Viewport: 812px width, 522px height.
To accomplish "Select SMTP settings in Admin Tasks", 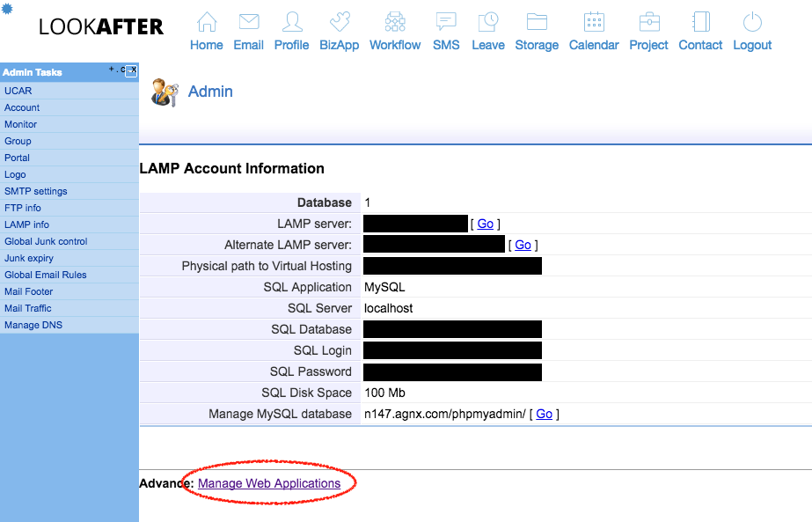I will pos(36,191).
